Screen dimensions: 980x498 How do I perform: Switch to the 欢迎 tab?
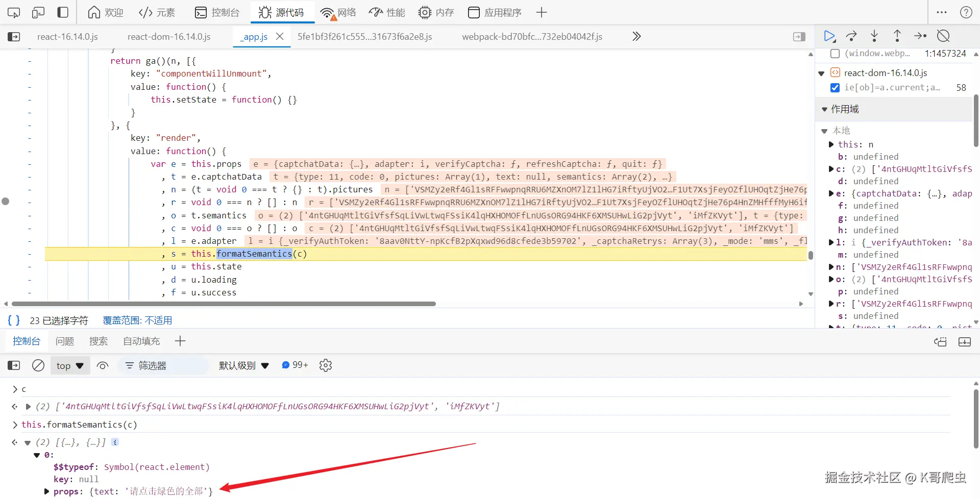click(x=106, y=12)
